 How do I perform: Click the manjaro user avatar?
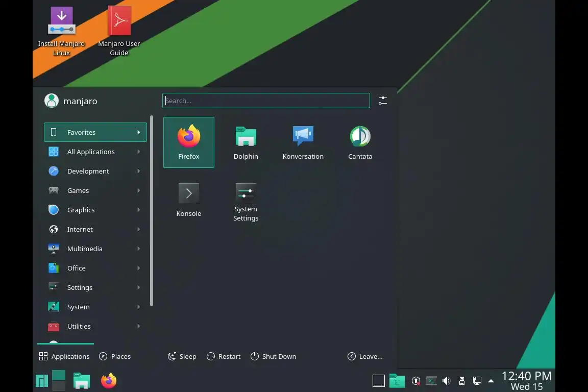(52, 101)
